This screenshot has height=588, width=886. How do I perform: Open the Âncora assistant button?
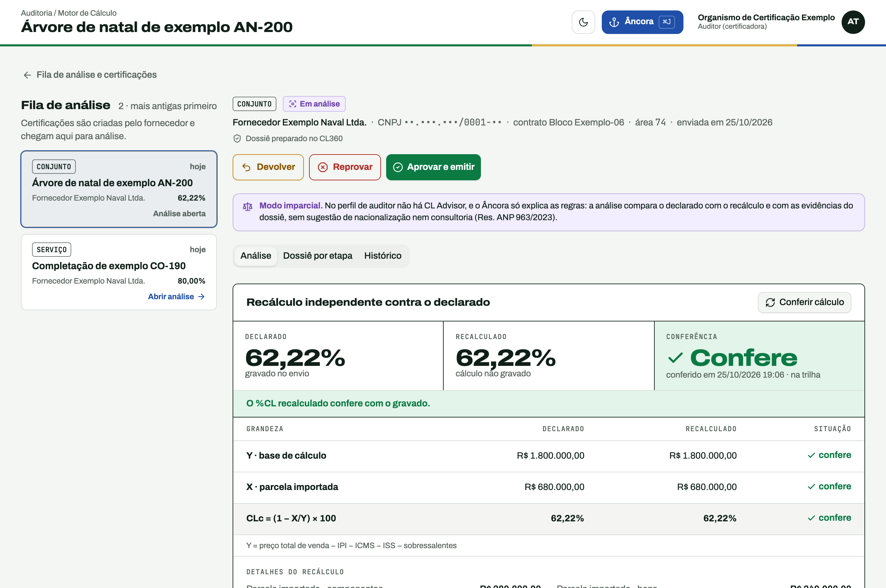click(642, 22)
